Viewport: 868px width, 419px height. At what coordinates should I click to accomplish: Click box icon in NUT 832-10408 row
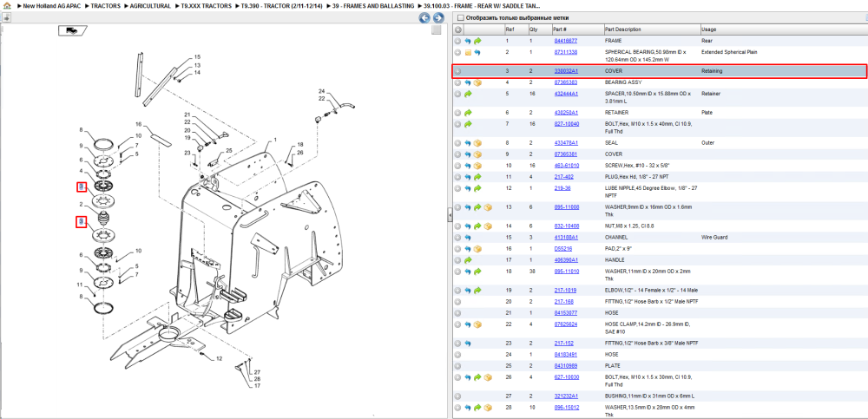488,226
